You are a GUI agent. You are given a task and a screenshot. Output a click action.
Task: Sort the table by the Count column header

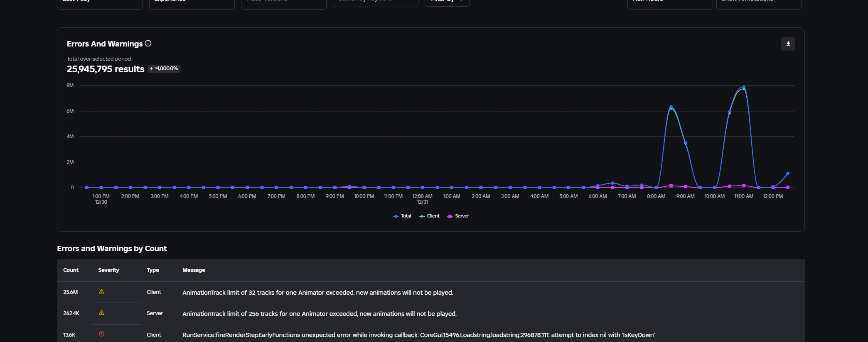coord(71,270)
